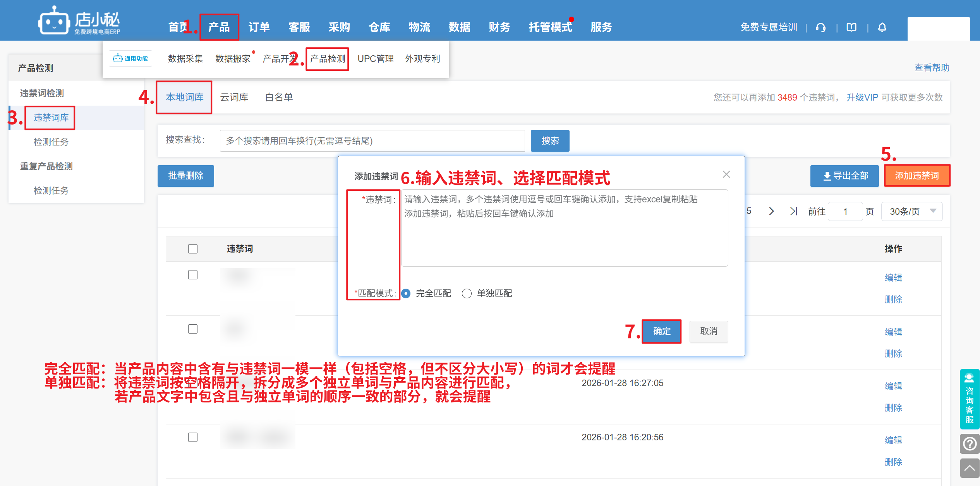Open the 咨询客服 floating widget
The width and height of the screenshot is (980, 486).
969,399
